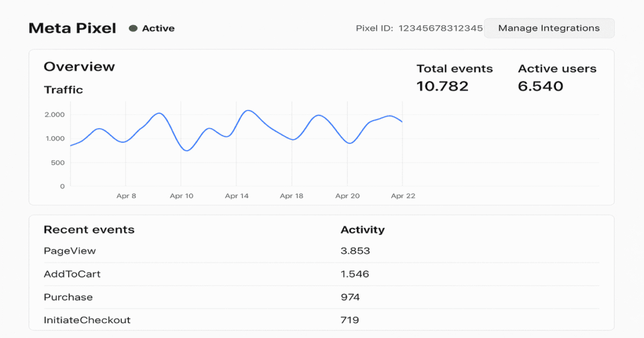The width and height of the screenshot is (644, 338).
Task: Click the Pixel ID number 12345678312345
Action: [440, 28]
